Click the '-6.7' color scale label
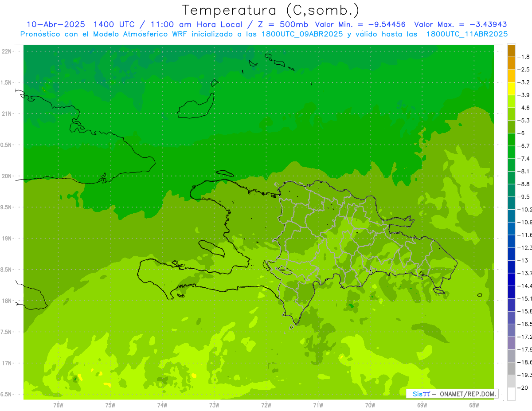This screenshot has width=532, height=411. (524, 146)
